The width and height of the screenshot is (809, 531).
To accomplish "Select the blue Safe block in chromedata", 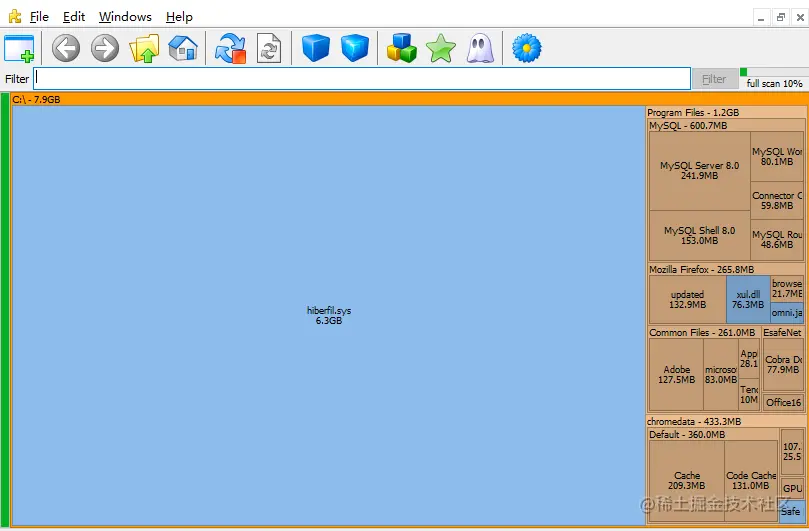I will 791,511.
